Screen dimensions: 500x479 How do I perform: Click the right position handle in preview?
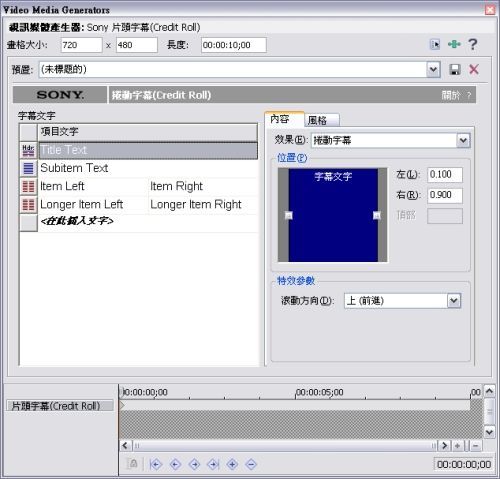pos(377,215)
